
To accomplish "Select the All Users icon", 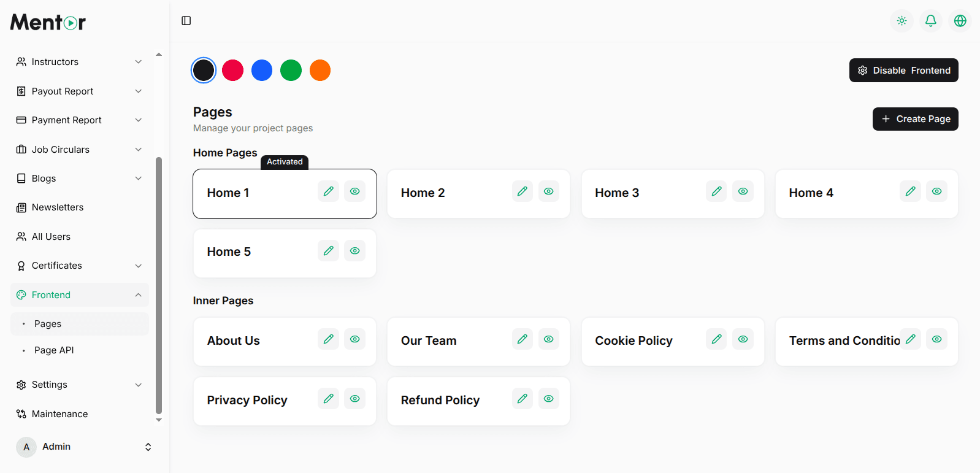I will click(x=20, y=236).
